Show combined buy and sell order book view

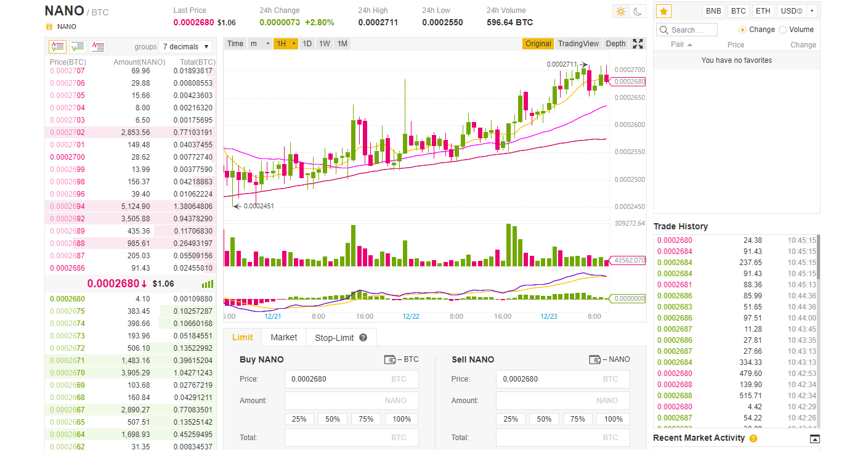[x=58, y=46]
